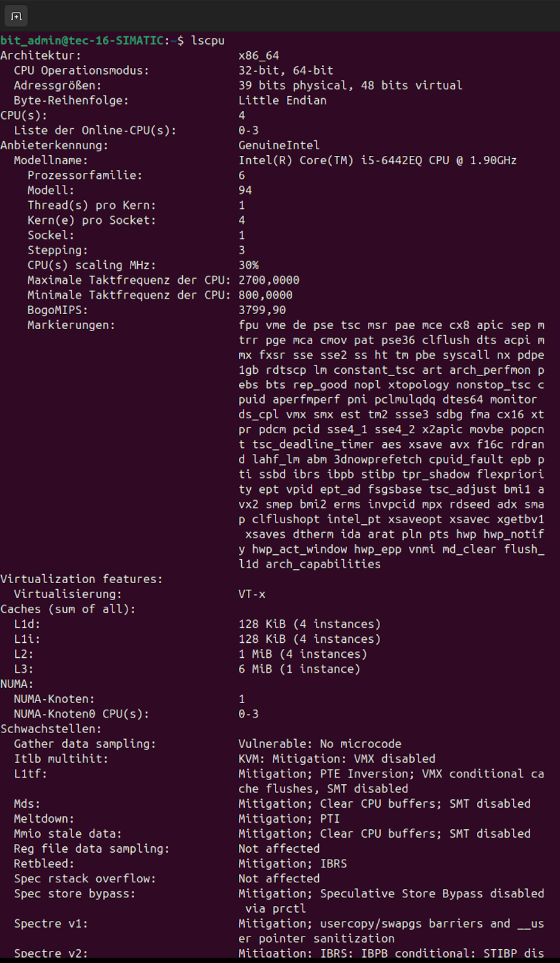Click the Schwachstellen section heading
The width and height of the screenshot is (560, 963).
click(x=51, y=729)
